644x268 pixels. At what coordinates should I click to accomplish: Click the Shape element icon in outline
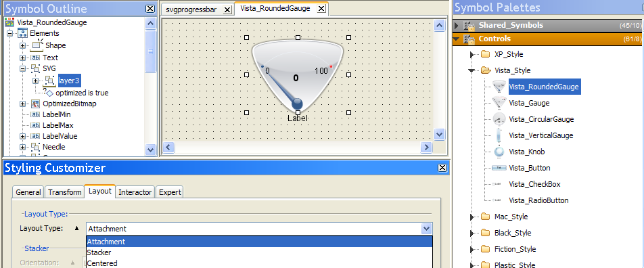(x=37, y=45)
